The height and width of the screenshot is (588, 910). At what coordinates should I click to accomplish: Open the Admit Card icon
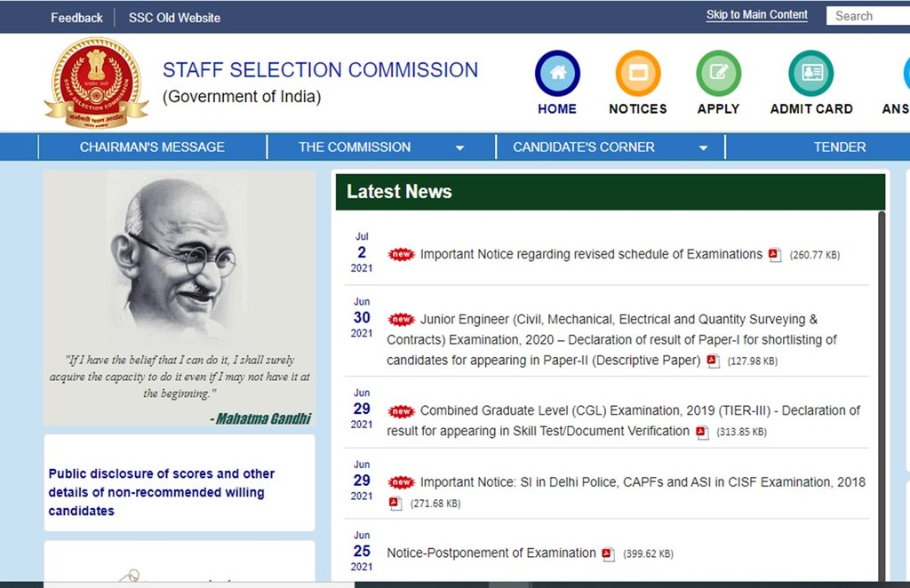(x=810, y=74)
